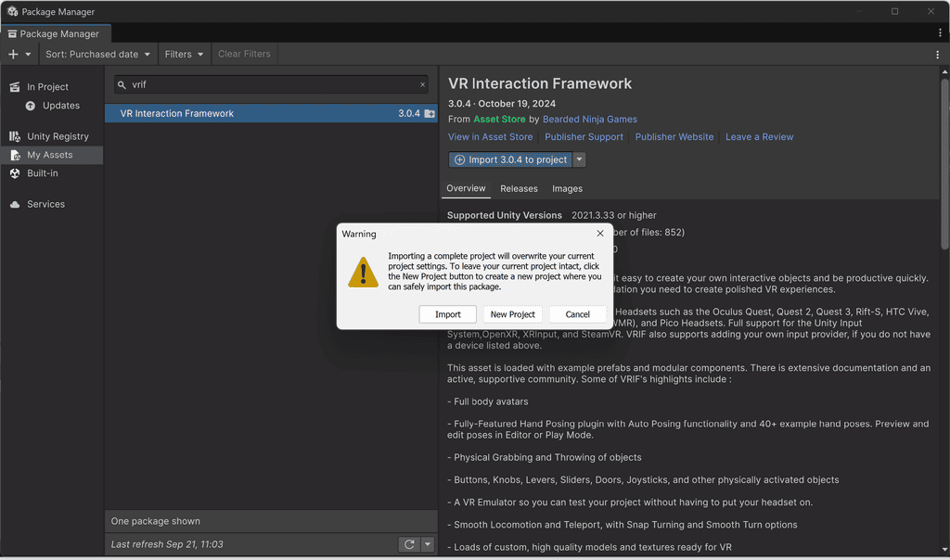This screenshot has width=950, height=560.
Task: Click the VR Interaction Framework title heading
Action: (x=540, y=83)
